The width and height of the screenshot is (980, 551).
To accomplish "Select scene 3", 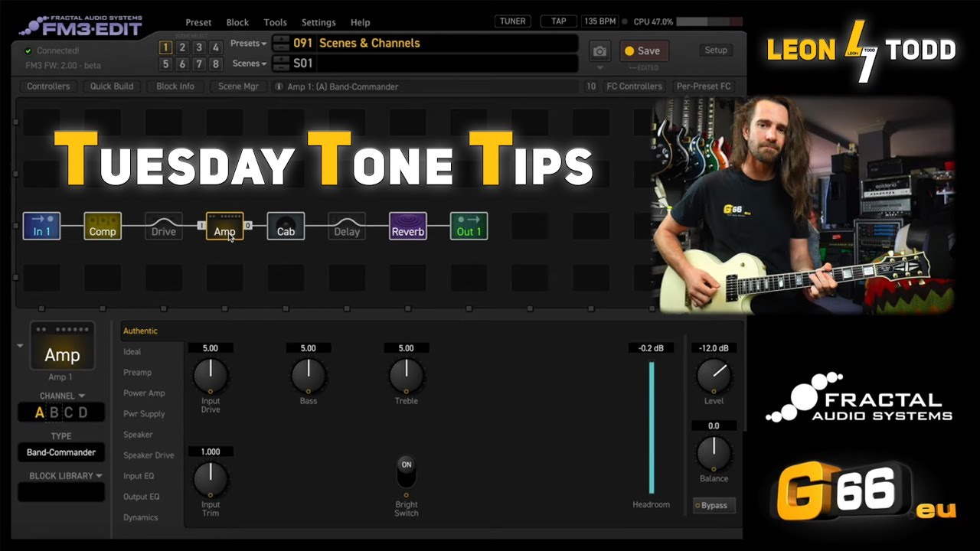I will pyautogui.click(x=199, y=47).
